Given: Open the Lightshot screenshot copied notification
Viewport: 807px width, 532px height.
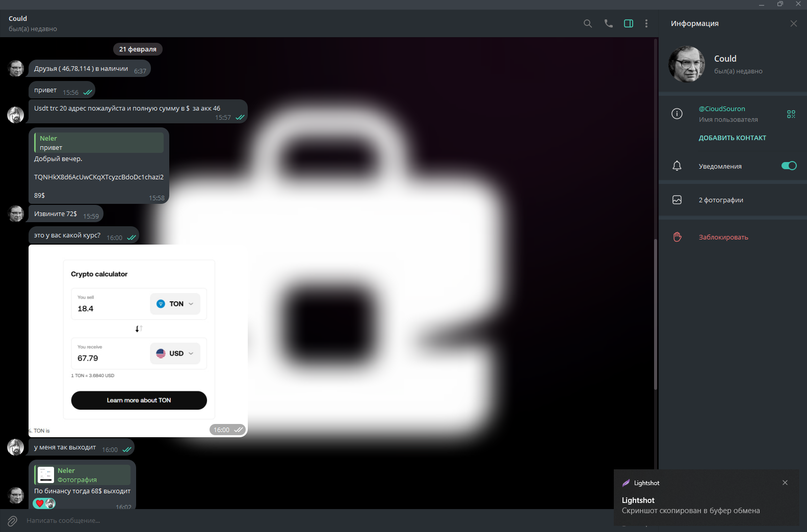Looking at the screenshot, I should (x=706, y=498).
